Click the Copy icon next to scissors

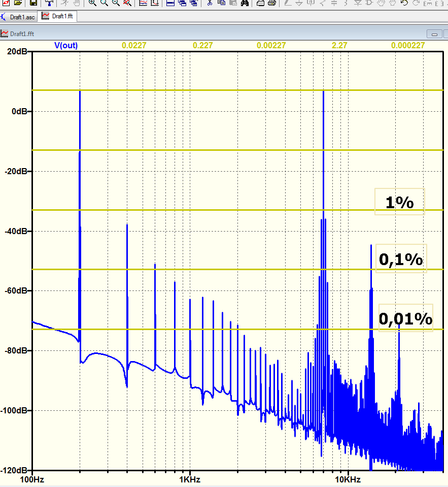pyautogui.click(x=221, y=3)
